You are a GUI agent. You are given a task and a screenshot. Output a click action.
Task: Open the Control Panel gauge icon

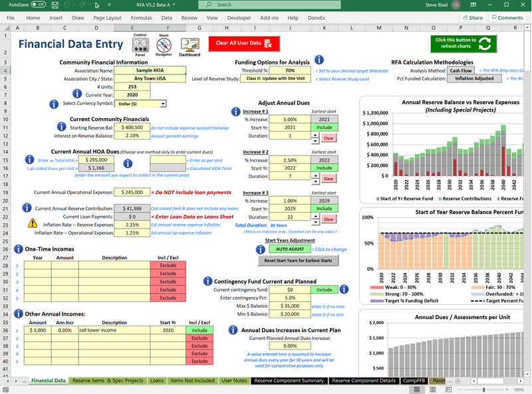coord(140,47)
